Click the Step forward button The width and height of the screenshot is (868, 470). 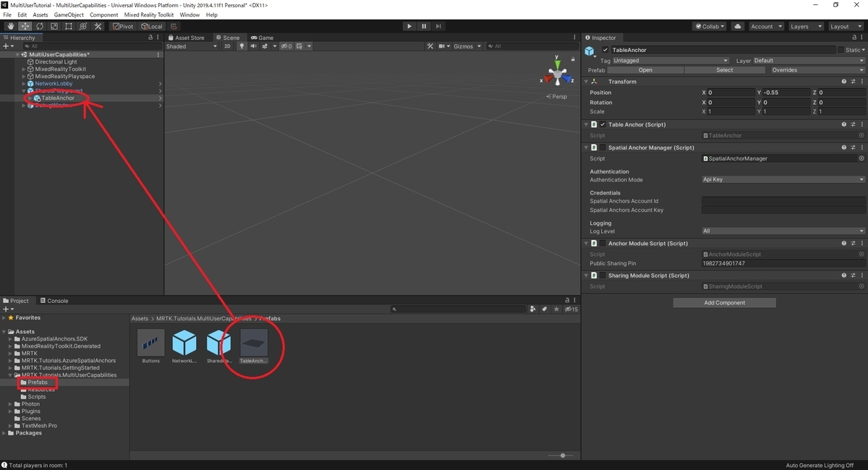(x=438, y=27)
